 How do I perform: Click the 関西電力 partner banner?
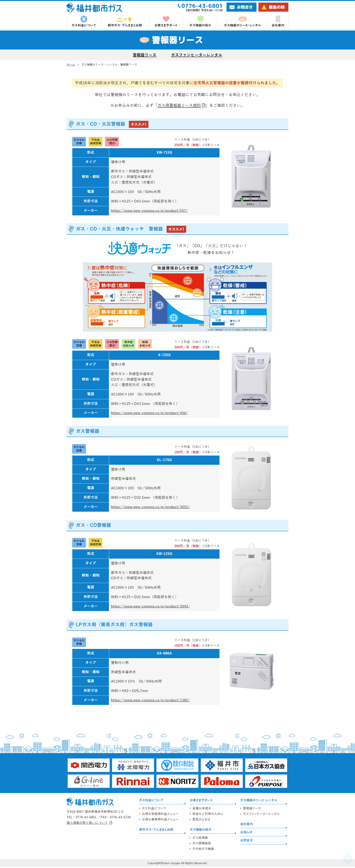pyautogui.click(x=89, y=765)
